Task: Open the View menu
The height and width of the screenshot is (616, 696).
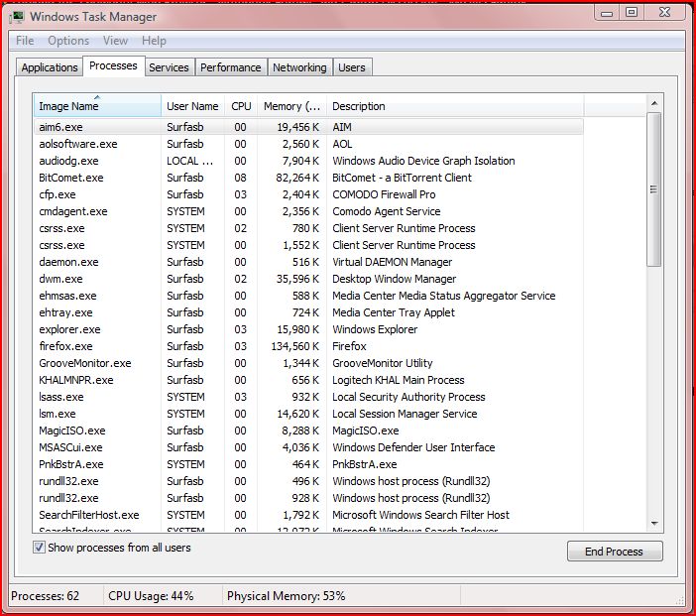Action: pyautogui.click(x=115, y=41)
